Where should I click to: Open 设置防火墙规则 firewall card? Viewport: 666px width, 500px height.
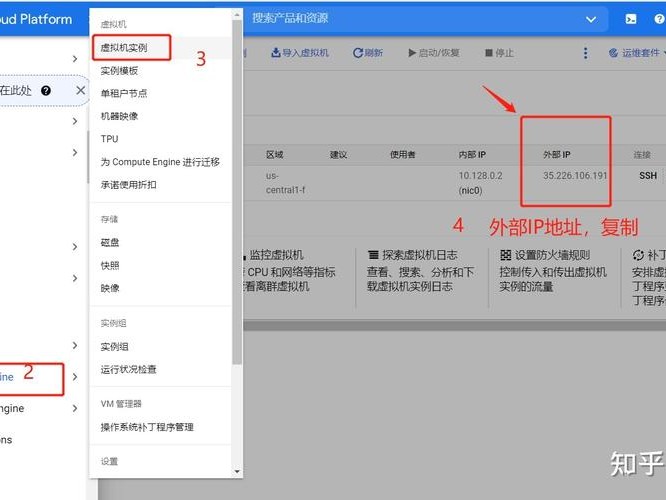pyautogui.click(x=553, y=271)
